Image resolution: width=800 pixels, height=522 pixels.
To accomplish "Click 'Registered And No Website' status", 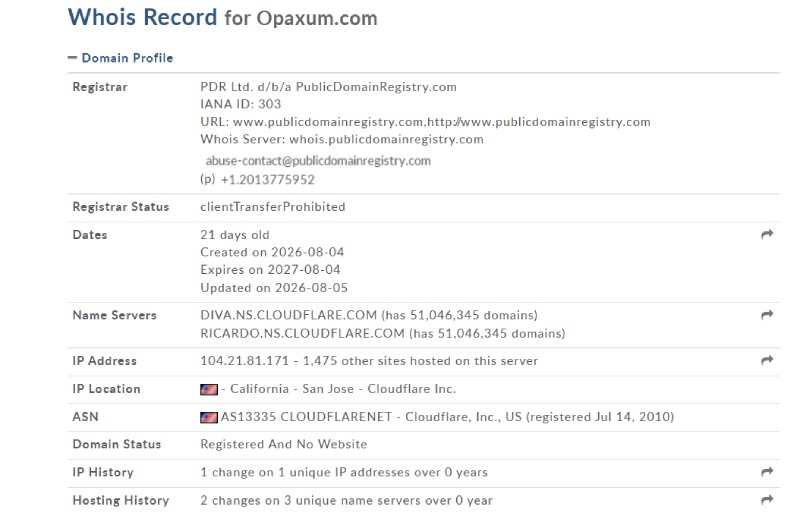I will click(283, 444).
